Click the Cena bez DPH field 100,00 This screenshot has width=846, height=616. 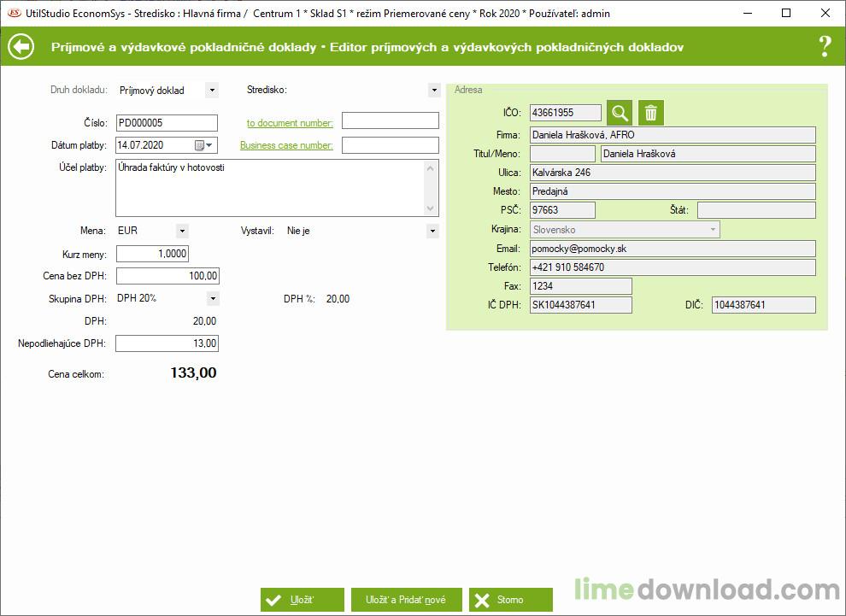click(167, 276)
